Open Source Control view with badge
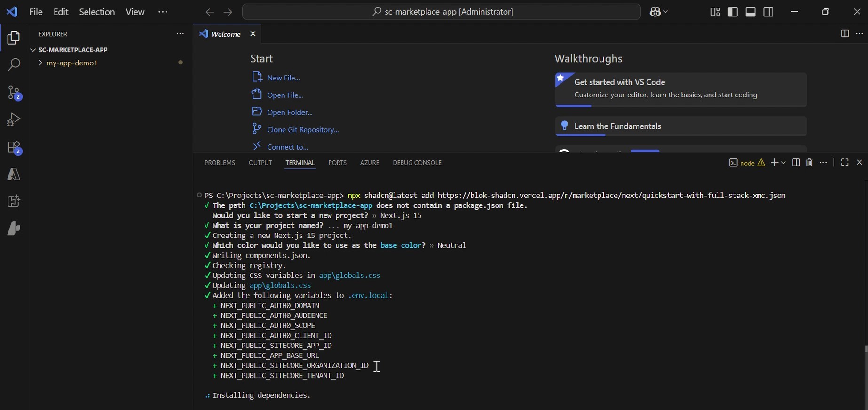 point(14,93)
